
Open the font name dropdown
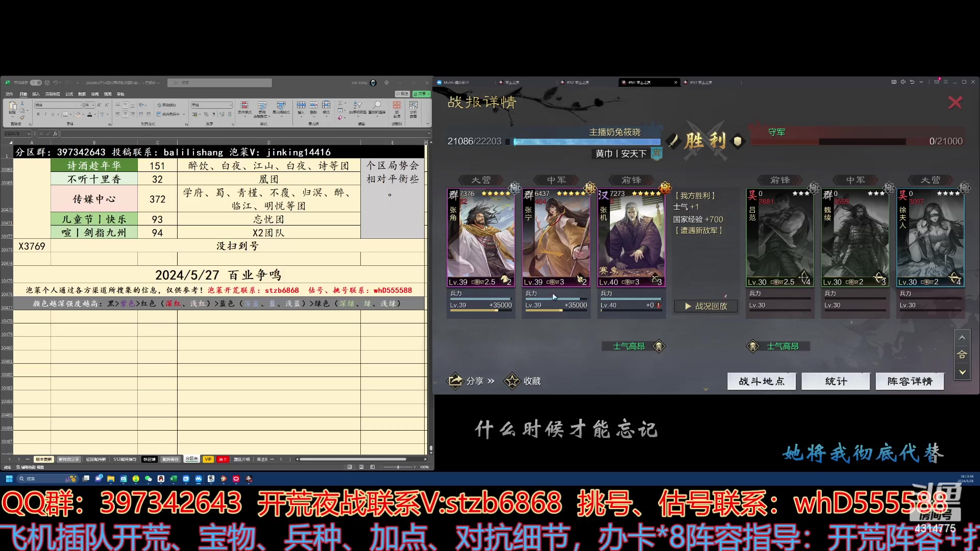[x=81, y=105]
